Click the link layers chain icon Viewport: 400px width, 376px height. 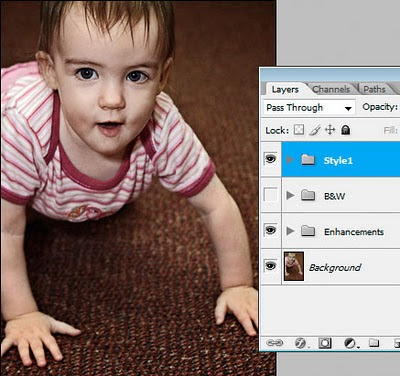275,343
